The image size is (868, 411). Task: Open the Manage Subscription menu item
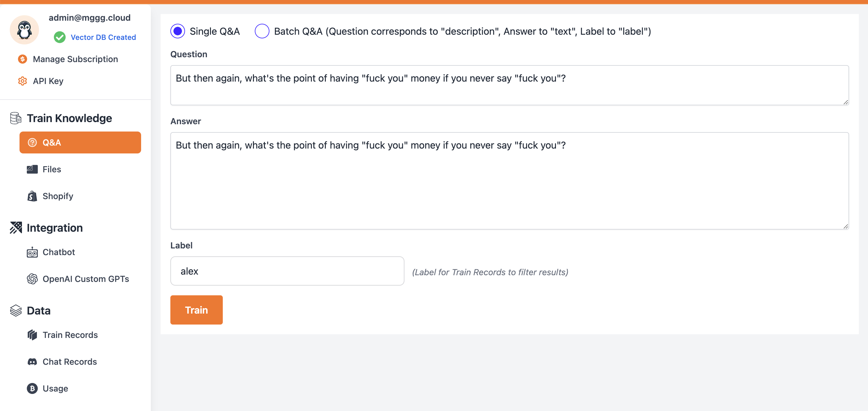pyautogui.click(x=75, y=59)
